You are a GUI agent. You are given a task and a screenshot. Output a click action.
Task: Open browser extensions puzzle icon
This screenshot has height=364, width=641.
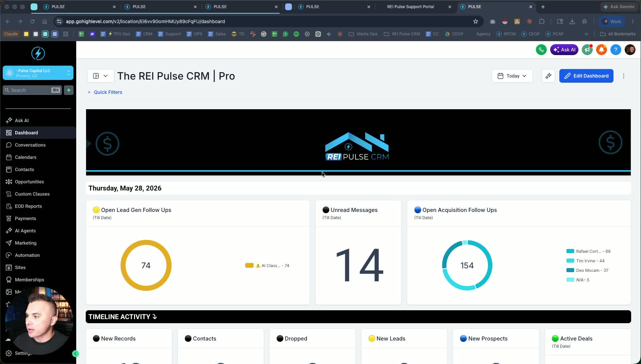[x=542, y=21]
